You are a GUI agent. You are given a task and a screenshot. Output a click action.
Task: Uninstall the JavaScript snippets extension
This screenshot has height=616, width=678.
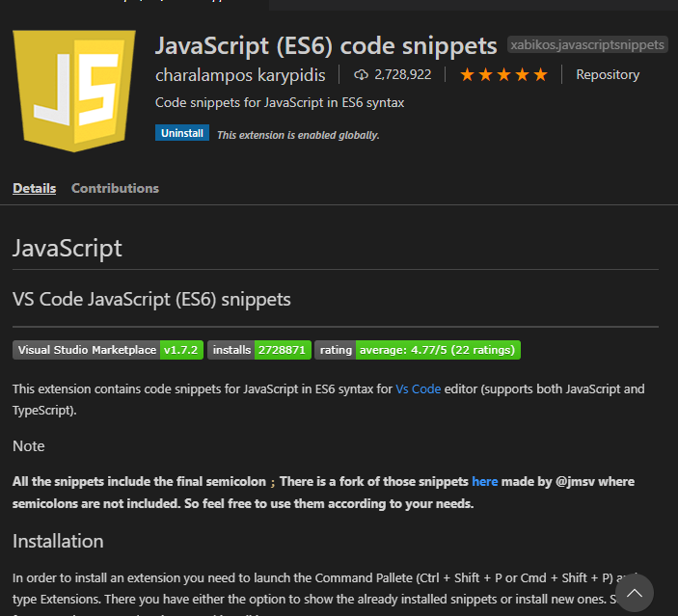click(x=182, y=133)
